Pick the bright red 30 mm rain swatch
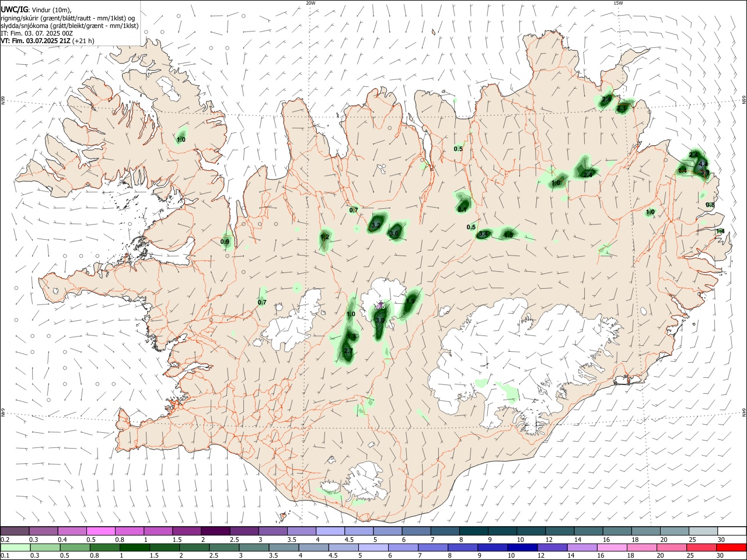 pyautogui.click(x=731, y=547)
